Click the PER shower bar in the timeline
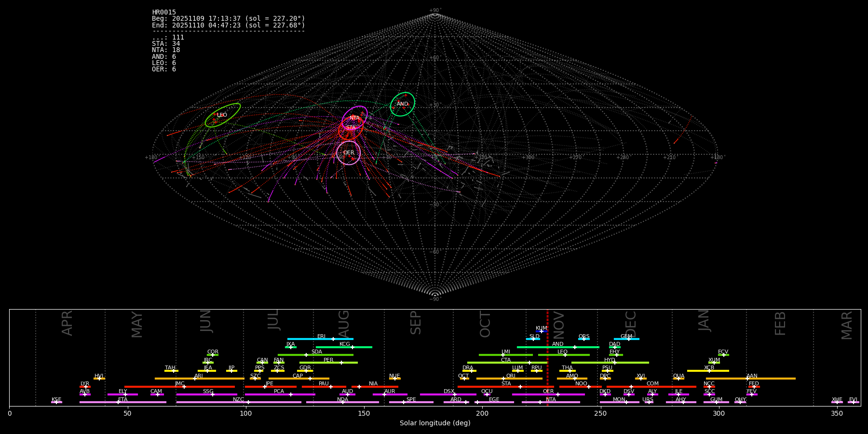868x434 pixels. tap(328, 363)
